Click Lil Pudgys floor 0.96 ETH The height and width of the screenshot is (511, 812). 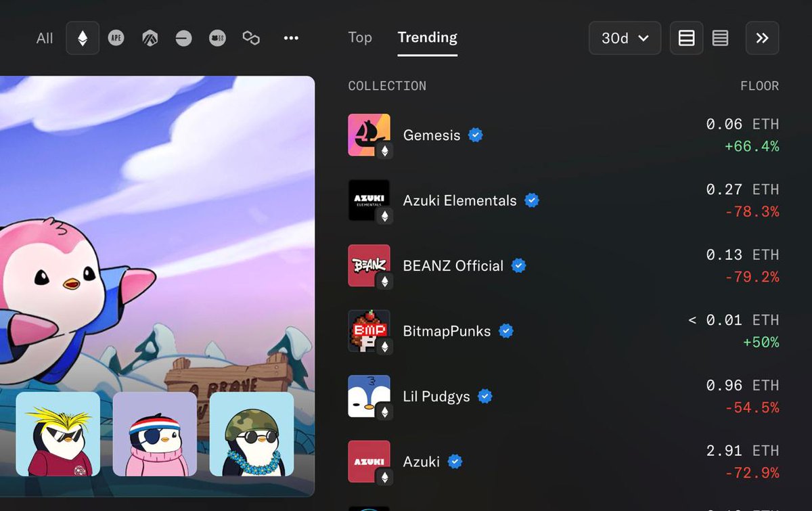tap(742, 385)
